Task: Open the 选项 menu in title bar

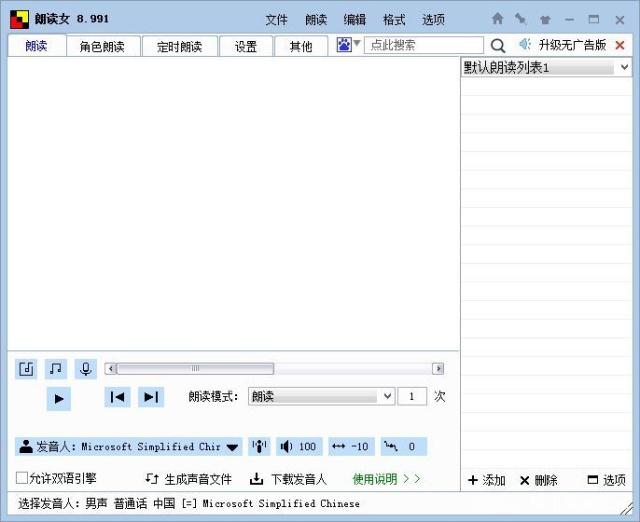Action: pyautogui.click(x=433, y=20)
